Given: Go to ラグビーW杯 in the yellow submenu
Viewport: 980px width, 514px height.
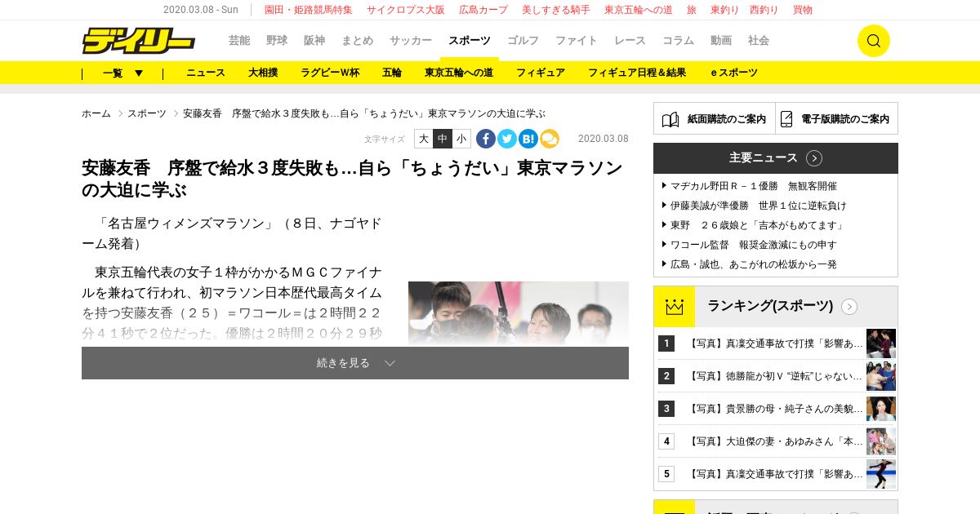Looking at the screenshot, I should tap(330, 73).
